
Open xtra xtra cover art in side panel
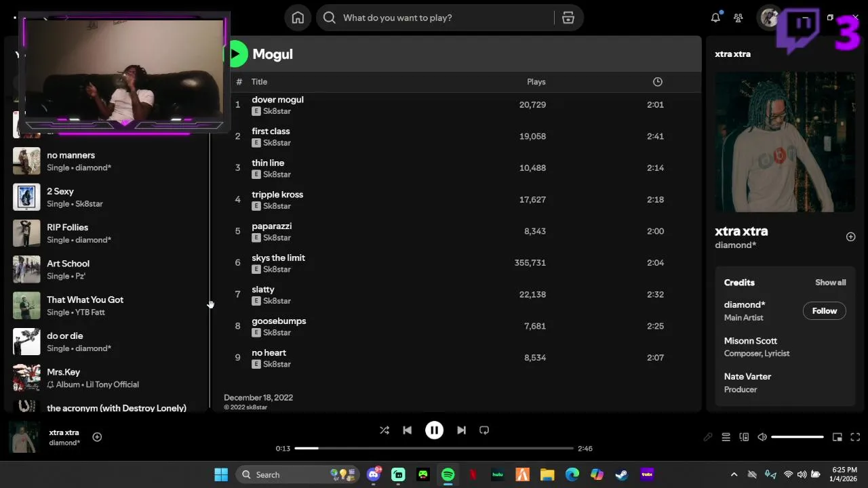coord(785,142)
